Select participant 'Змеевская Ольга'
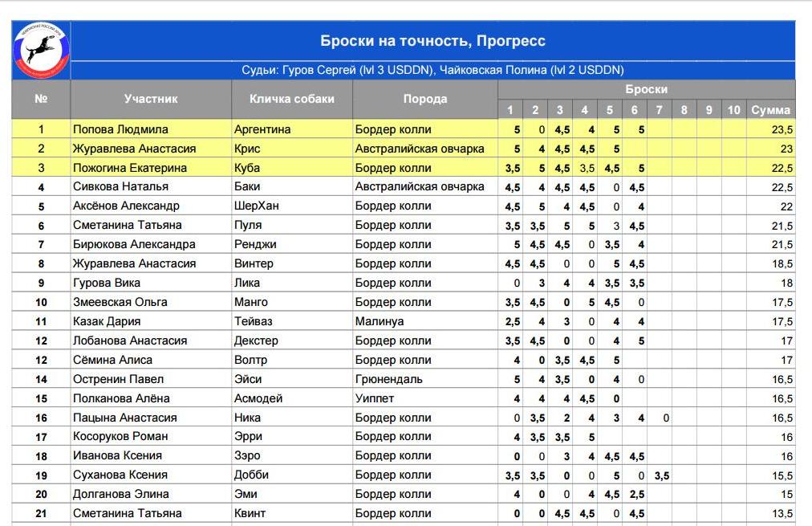The image size is (812, 526). [x=120, y=302]
